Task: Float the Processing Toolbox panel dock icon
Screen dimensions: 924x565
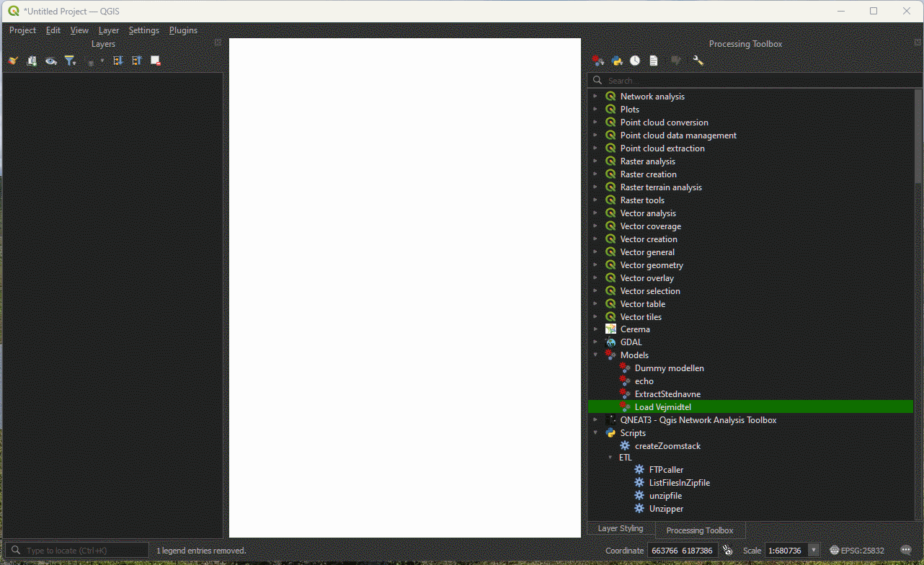Action: point(918,43)
